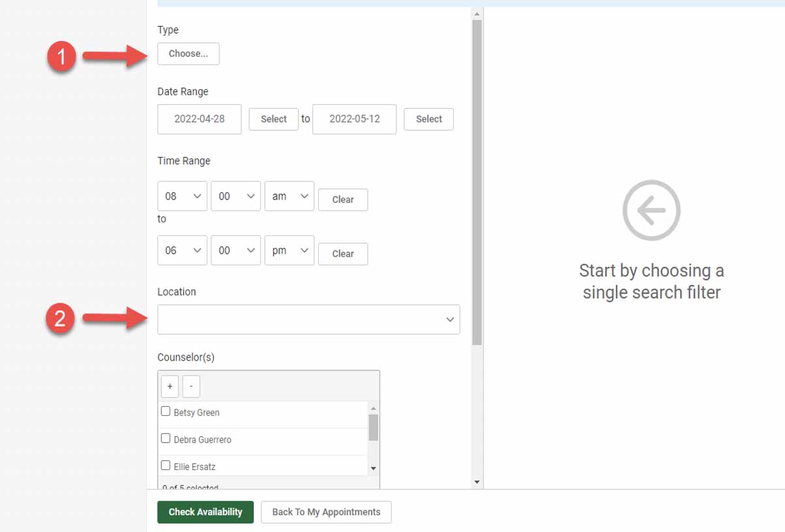Click the Location label
Screen dimensions: 785x532
pyautogui.click(x=177, y=291)
